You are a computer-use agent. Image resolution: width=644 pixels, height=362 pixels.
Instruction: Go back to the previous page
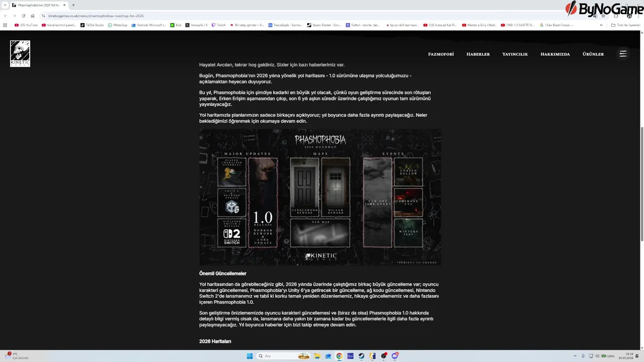click(6, 16)
